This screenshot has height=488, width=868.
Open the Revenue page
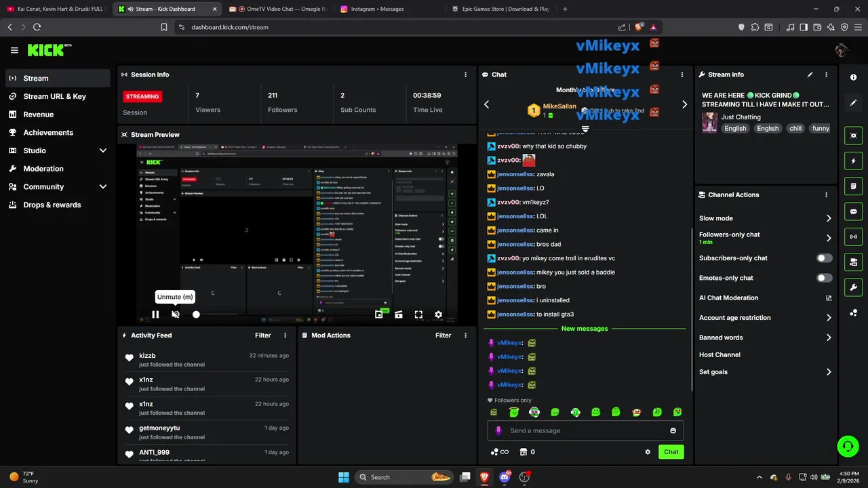[x=58, y=115]
